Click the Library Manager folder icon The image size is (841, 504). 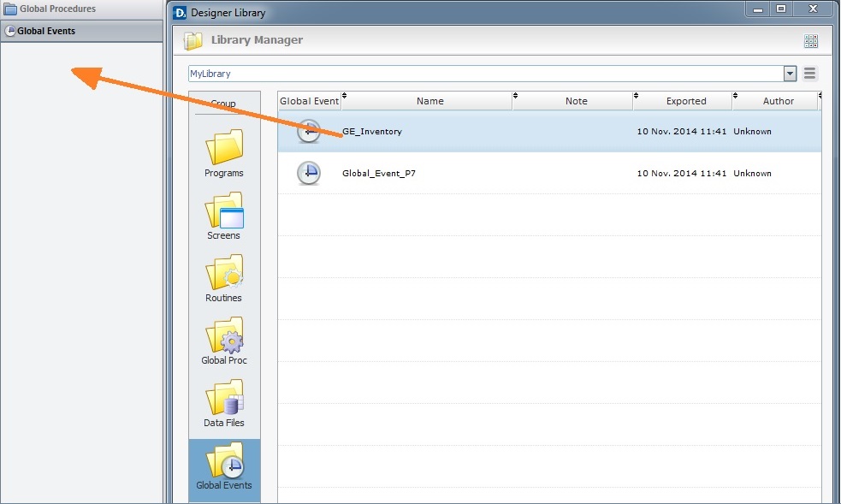[193, 41]
